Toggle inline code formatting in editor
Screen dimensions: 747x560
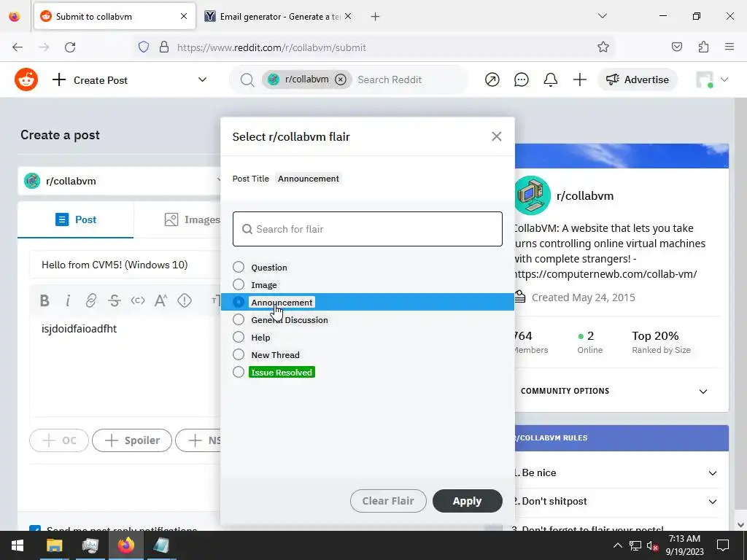(x=138, y=300)
